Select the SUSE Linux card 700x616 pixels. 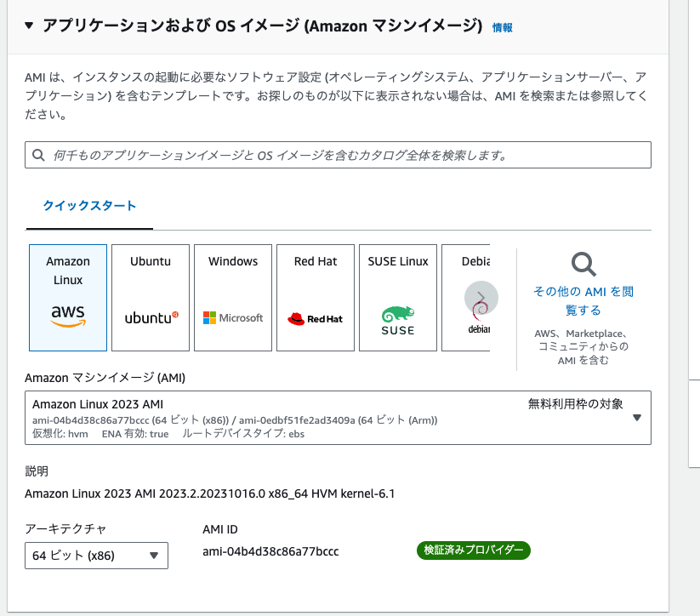[398, 298]
